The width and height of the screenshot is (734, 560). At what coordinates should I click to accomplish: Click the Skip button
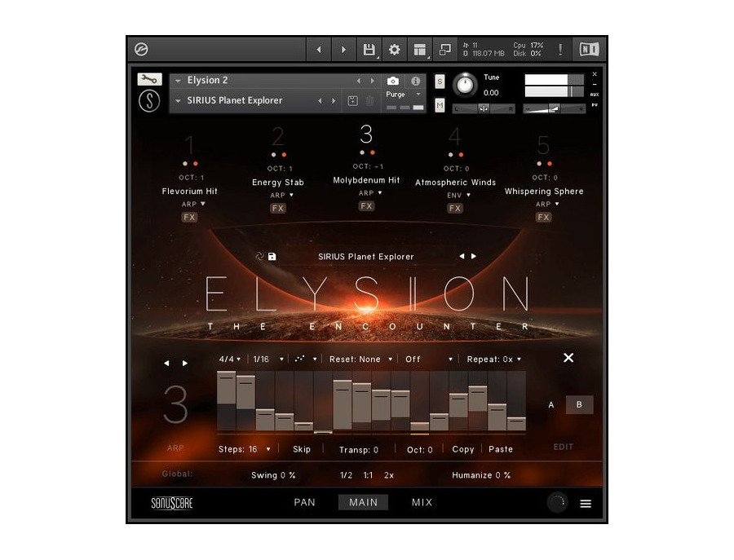(302, 449)
